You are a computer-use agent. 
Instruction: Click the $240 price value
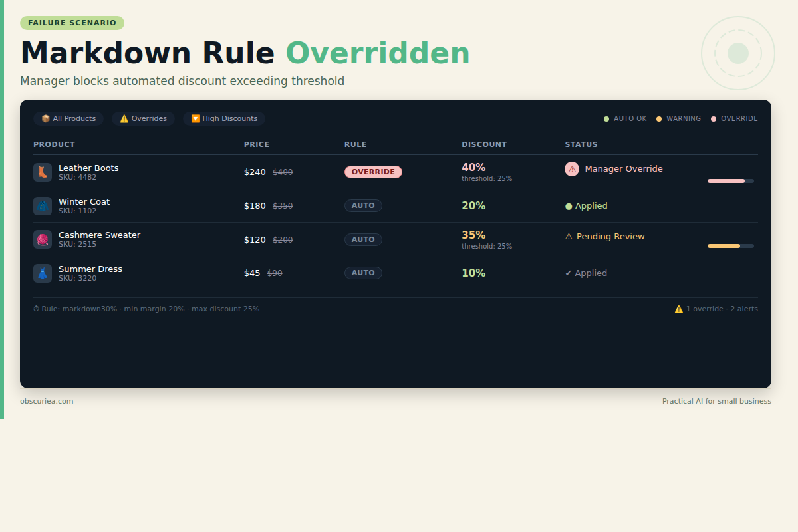[255, 172]
